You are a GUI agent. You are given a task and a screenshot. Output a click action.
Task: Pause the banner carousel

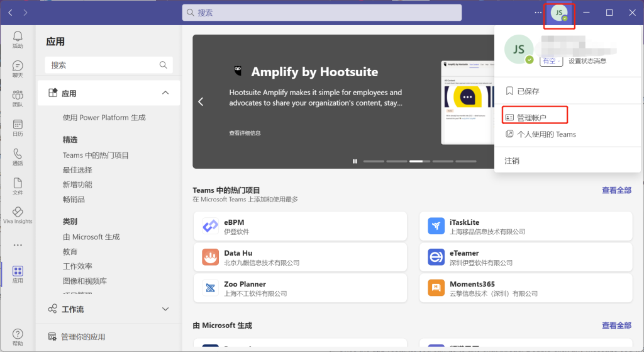pyautogui.click(x=355, y=161)
